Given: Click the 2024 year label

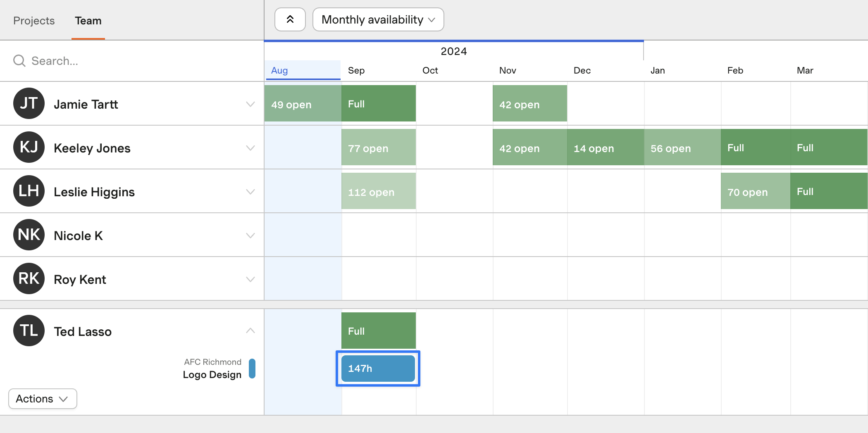Looking at the screenshot, I should point(454,51).
